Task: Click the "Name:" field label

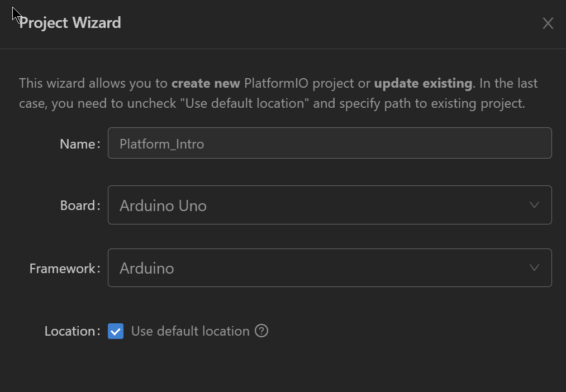Action: tap(79, 144)
